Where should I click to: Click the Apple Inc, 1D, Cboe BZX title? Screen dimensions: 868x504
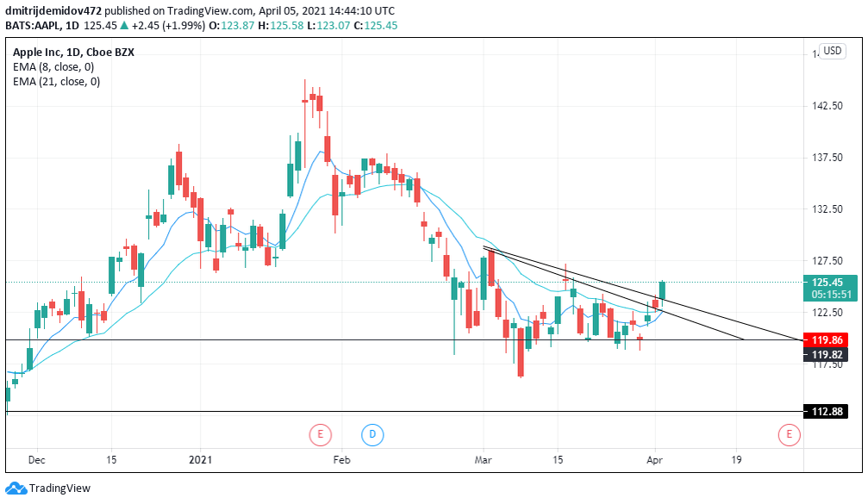(73, 52)
